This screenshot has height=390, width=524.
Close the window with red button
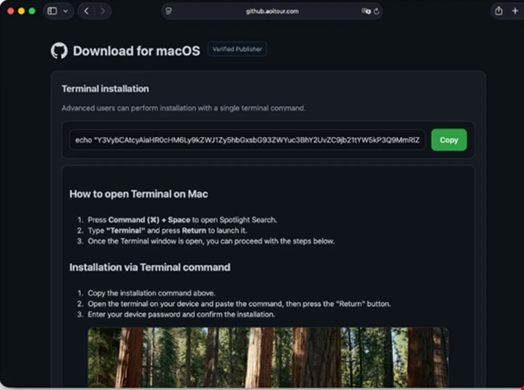point(11,11)
